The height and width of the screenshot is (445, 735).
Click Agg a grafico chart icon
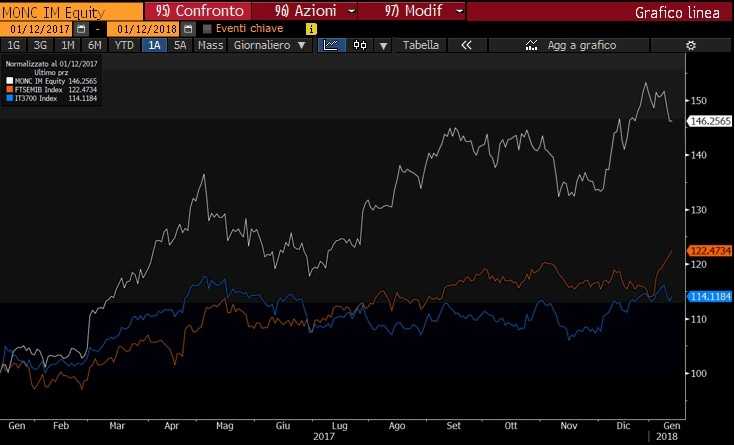tap(531, 45)
